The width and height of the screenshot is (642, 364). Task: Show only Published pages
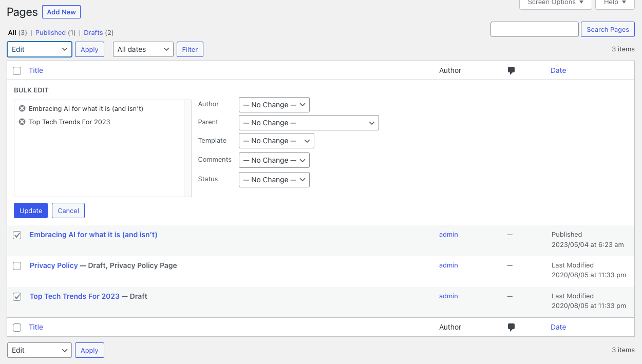[50, 32]
